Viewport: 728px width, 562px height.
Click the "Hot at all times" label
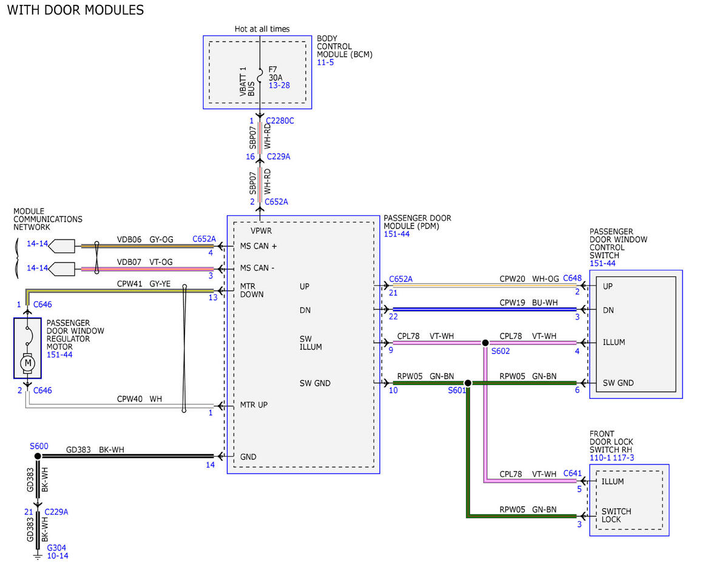click(262, 28)
